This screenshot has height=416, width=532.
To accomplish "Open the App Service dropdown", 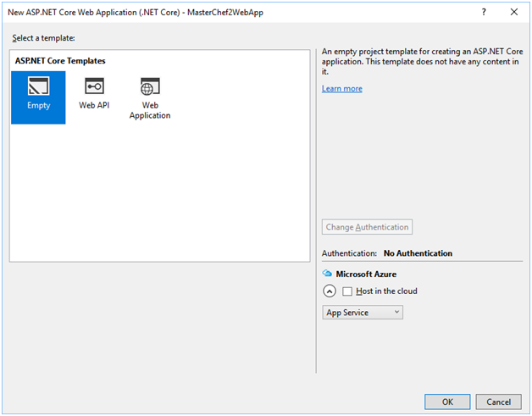I will click(363, 313).
